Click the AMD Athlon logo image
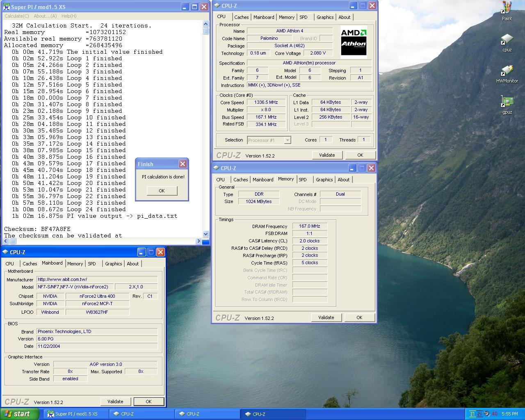The height and width of the screenshot is (420, 525). point(354,41)
